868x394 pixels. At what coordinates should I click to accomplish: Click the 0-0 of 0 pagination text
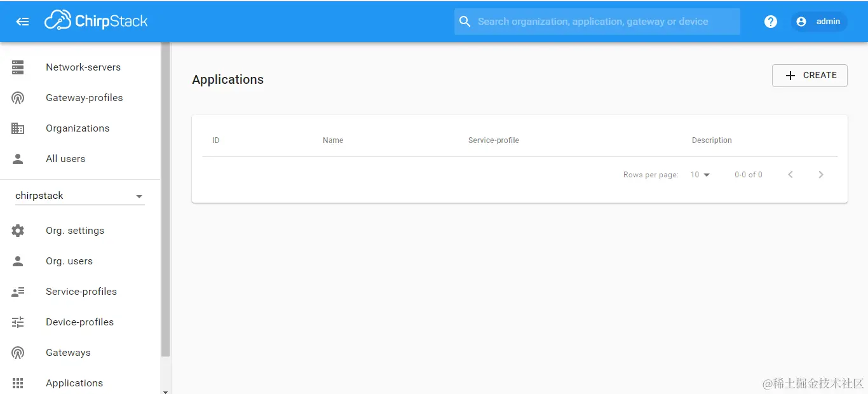point(749,175)
